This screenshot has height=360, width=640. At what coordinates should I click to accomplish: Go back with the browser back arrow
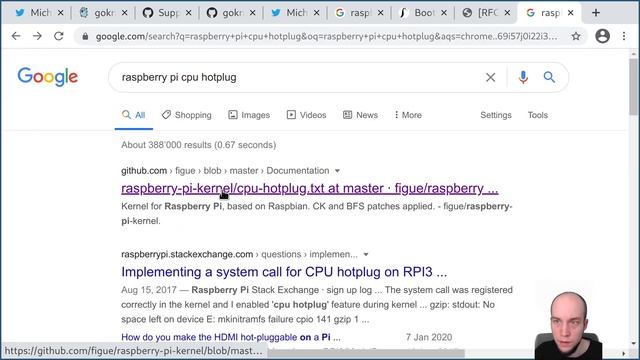click(x=16, y=36)
